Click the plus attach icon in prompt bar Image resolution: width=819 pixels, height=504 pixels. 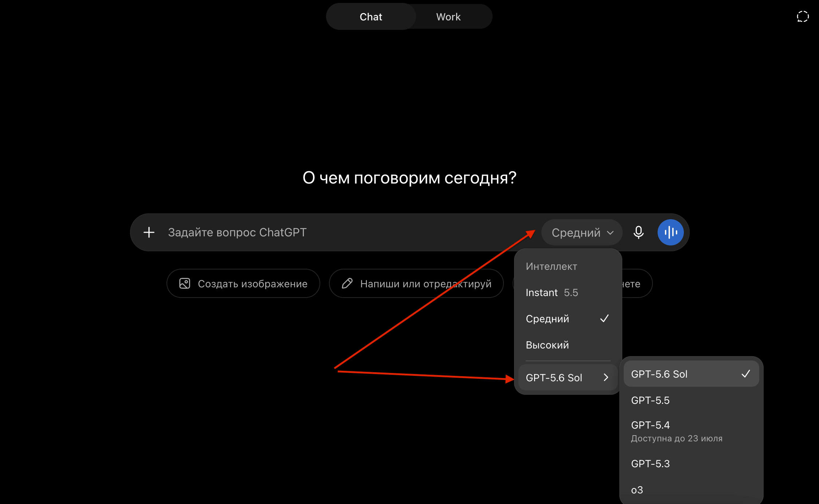[x=149, y=232]
